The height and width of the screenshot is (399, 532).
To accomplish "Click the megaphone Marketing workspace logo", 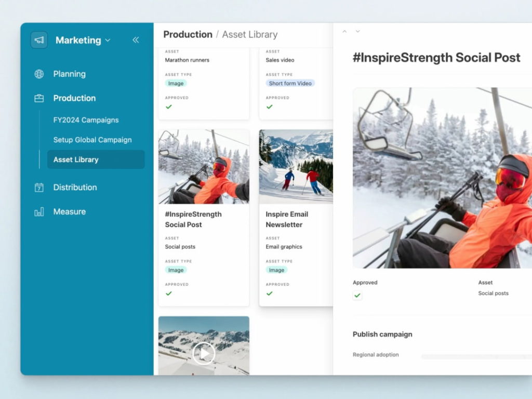I will [x=39, y=40].
